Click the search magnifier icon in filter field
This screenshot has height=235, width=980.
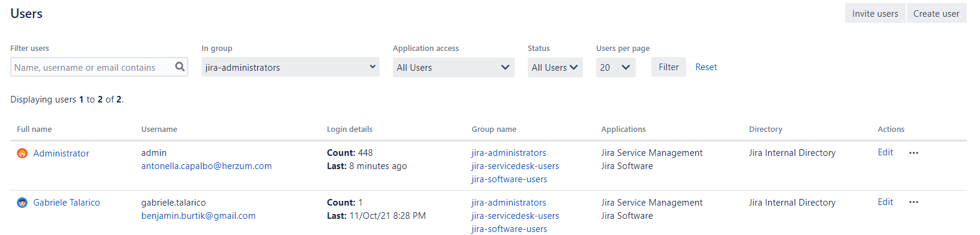(x=179, y=67)
